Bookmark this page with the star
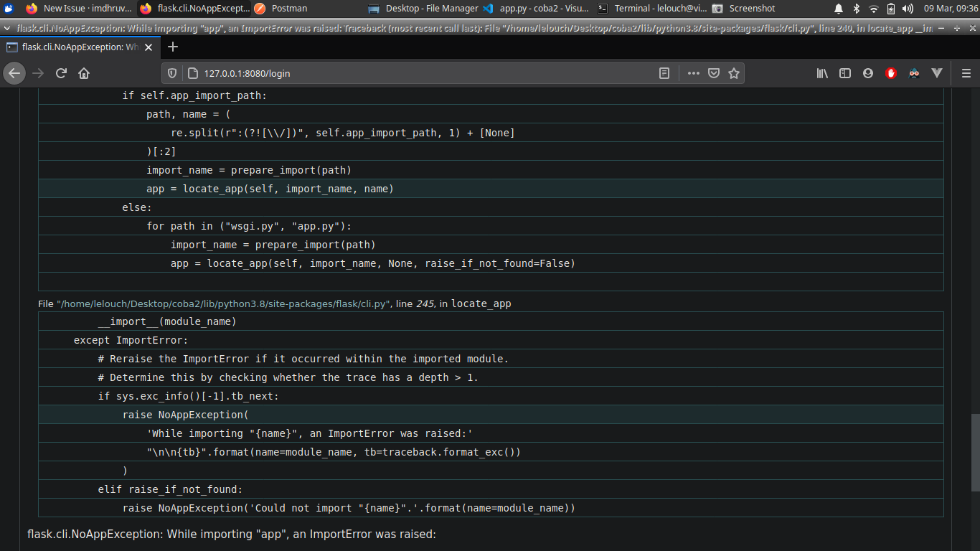Screen dimensions: 980x551 pos(734,72)
